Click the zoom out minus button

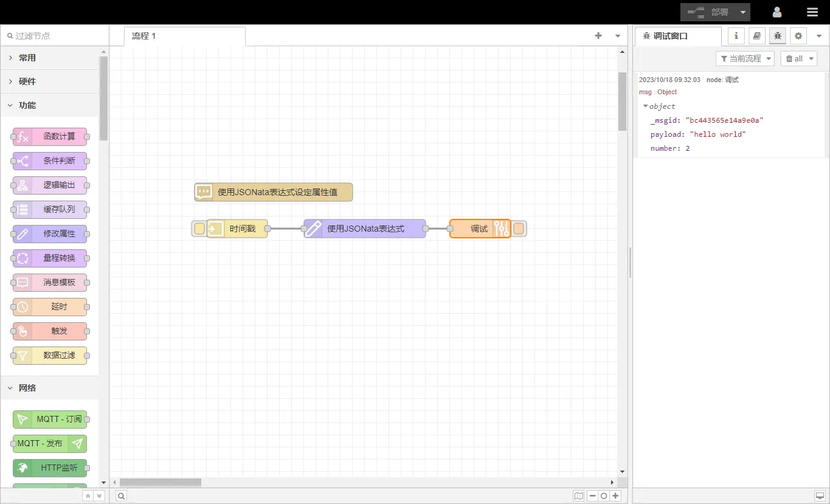(x=592, y=496)
